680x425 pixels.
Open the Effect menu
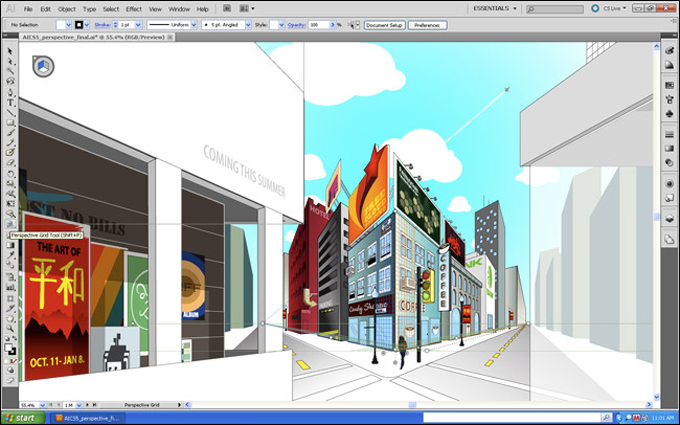pyautogui.click(x=134, y=9)
